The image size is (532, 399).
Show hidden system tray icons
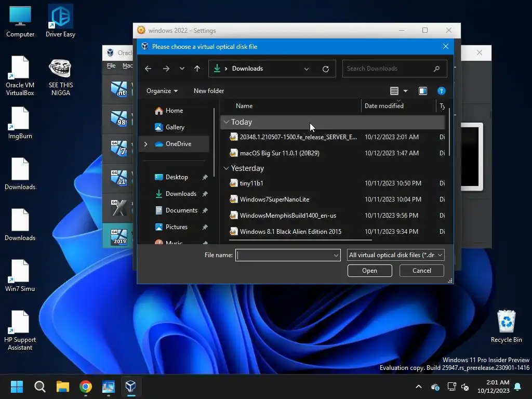[x=419, y=387]
